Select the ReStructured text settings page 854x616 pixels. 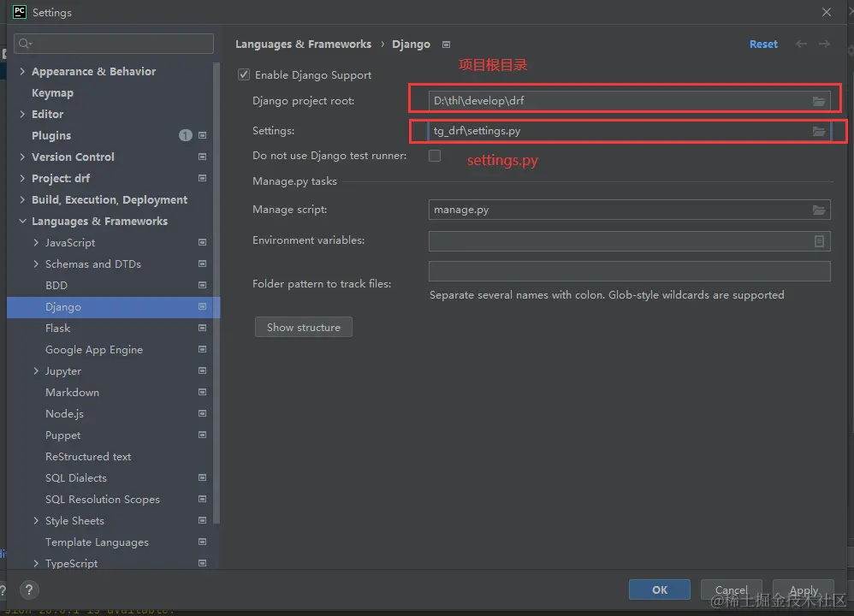(88, 456)
